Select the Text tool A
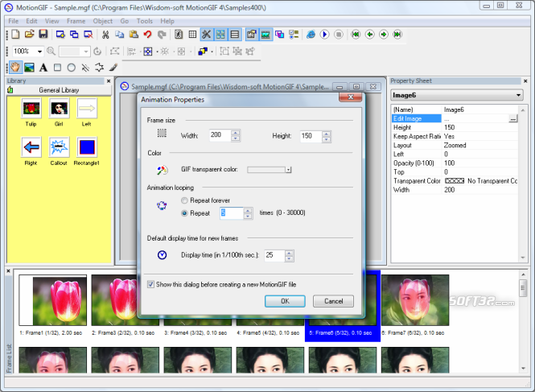The height and width of the screenshot is (392, 535). [x=43, y=68]
